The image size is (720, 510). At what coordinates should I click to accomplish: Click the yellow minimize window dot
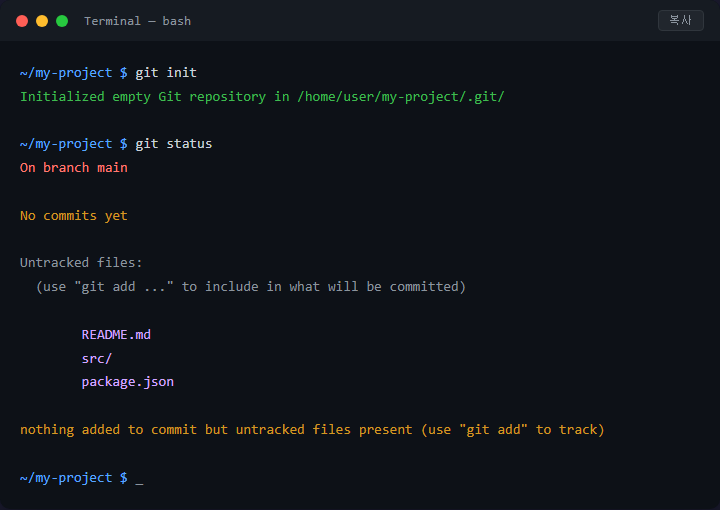[42, 21]
